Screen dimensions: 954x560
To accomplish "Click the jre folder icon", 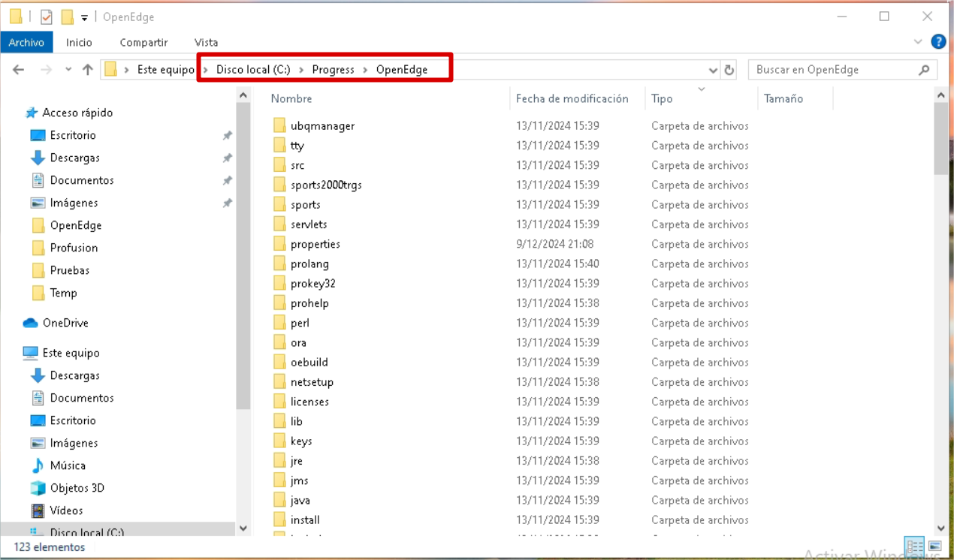I will [x=279, y=461].
